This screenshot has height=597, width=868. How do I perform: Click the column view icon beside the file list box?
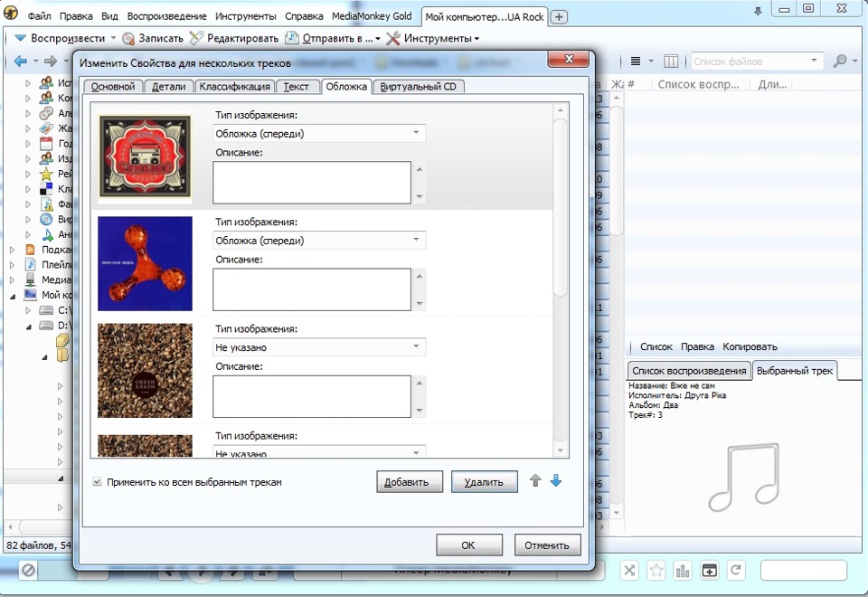click(x=671, y=61)
